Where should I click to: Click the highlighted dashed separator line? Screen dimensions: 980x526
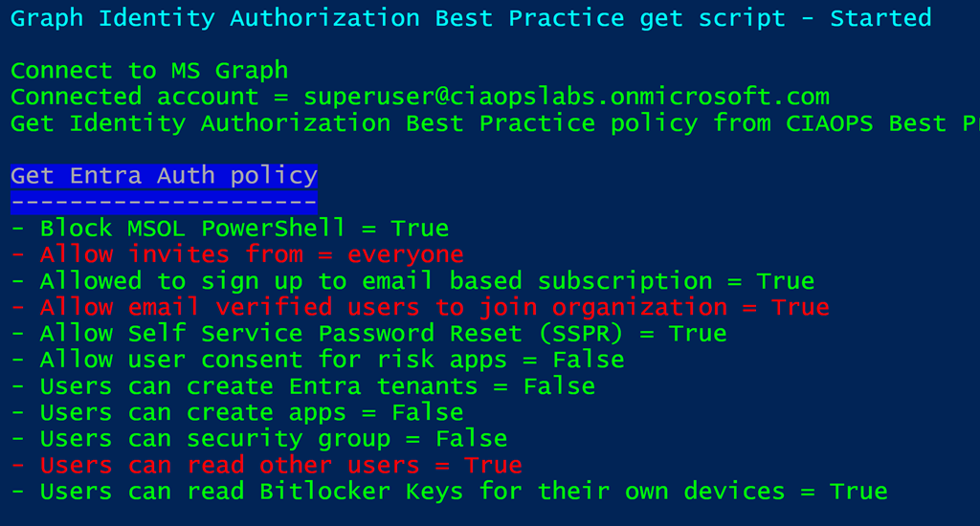[164, 202]
